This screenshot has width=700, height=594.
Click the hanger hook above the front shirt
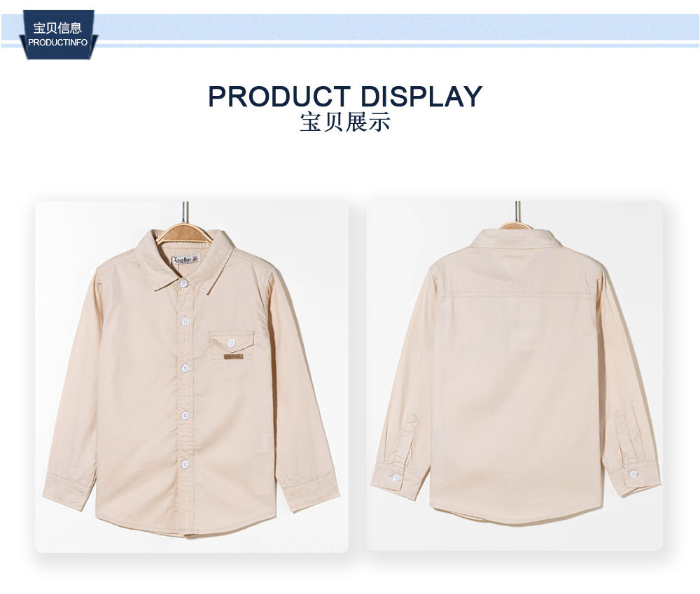click(x=185, y=213)
